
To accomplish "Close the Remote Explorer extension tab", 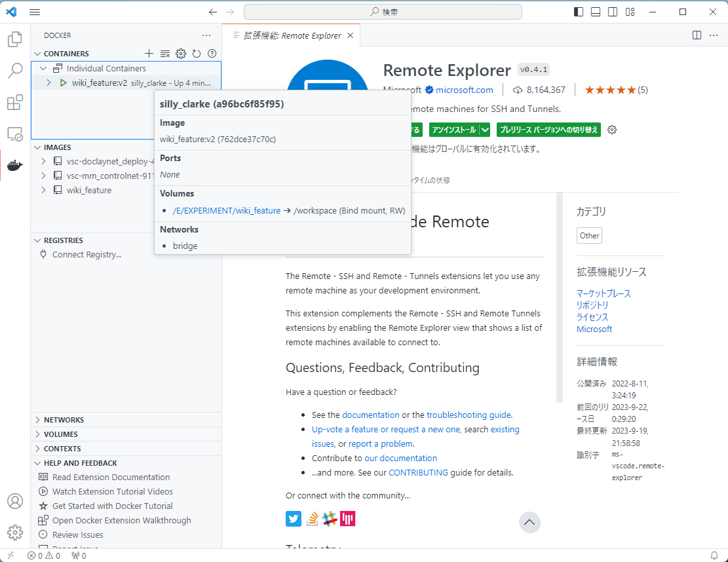I will [351, 36].
